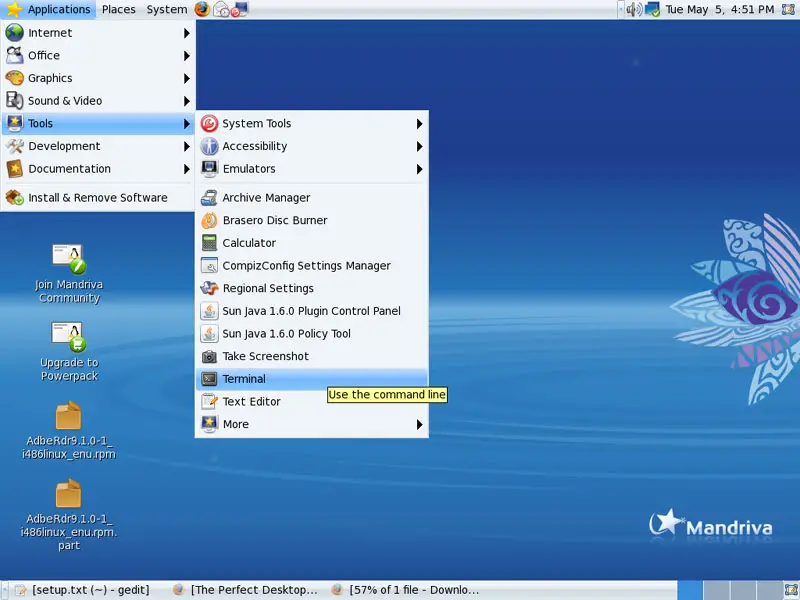This screenshot has height=600, width=800.
Task: Switch to the fourth workspace
Action: [768, 590]
